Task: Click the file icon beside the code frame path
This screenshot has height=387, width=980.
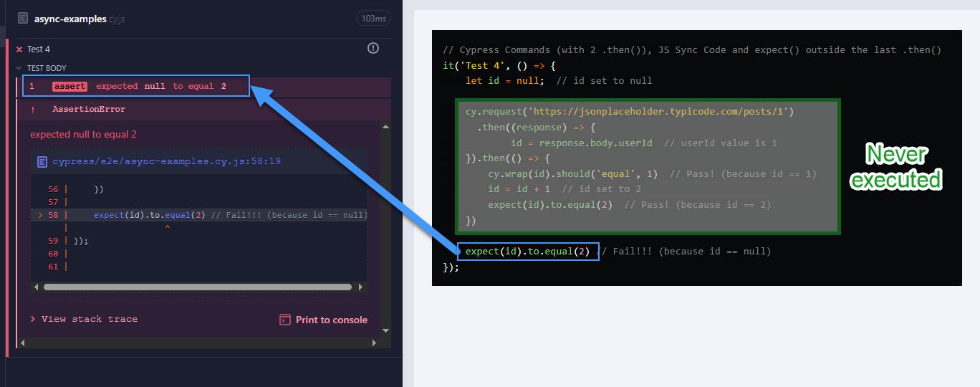Action: point(42,161)
